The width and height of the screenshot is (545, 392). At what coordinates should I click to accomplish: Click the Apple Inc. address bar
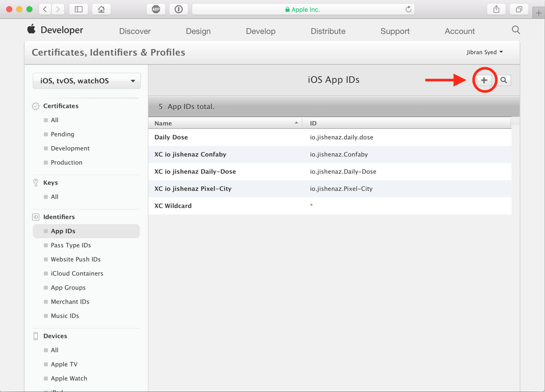pyautogui.click(x=303, y=10)
